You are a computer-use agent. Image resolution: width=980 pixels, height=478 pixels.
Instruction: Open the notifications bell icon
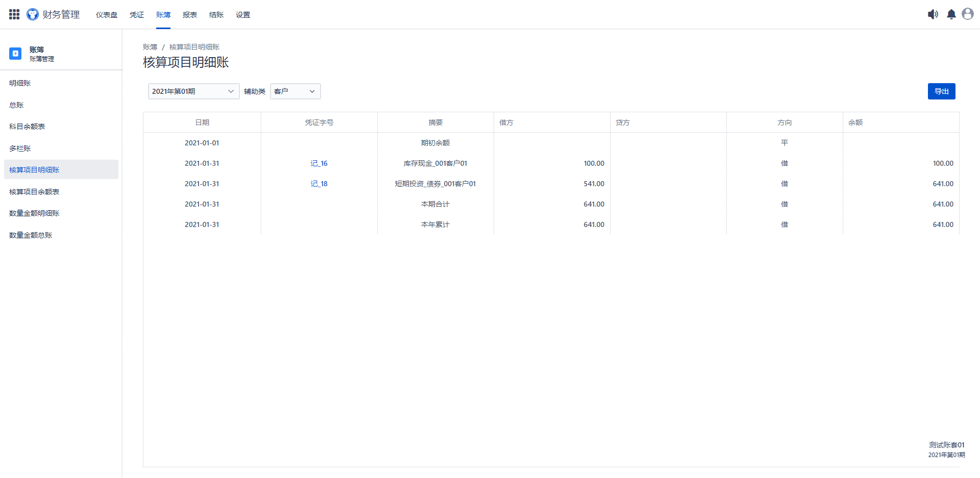(951, 14)
